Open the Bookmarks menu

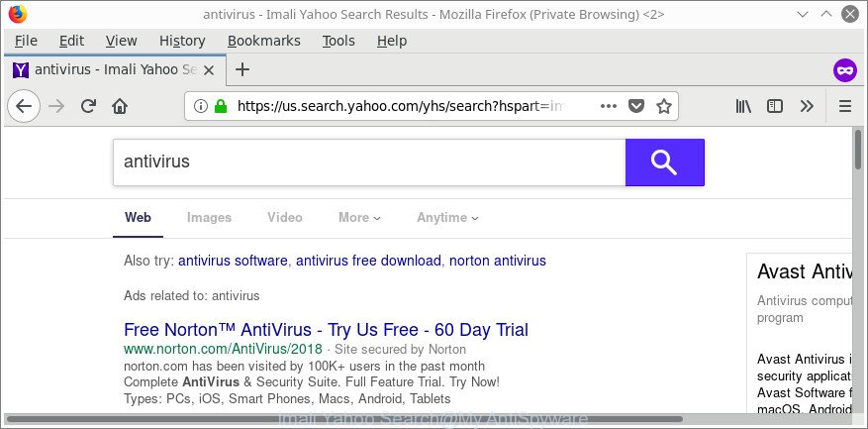(x=264, y=41)
